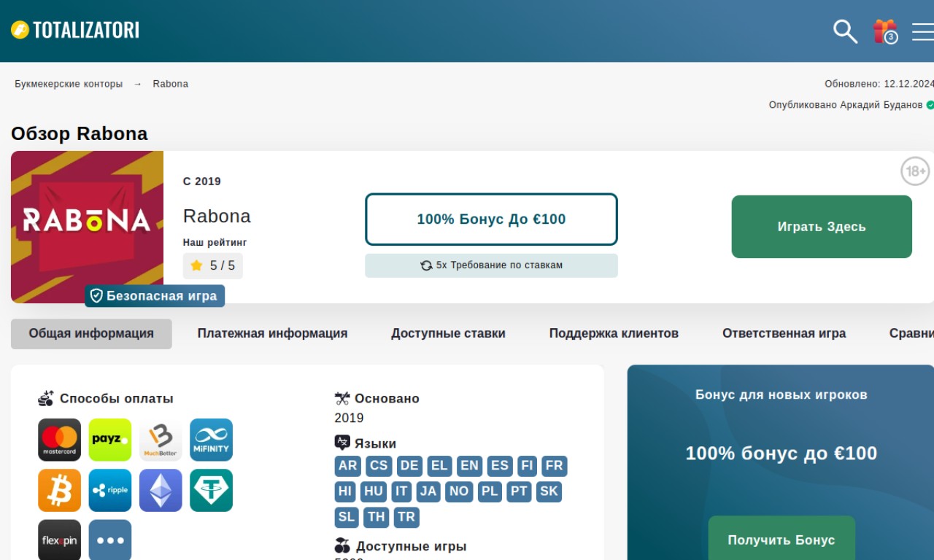Select the EL language tag
Viewport: 934px width, 560px height.
[439, 466]
